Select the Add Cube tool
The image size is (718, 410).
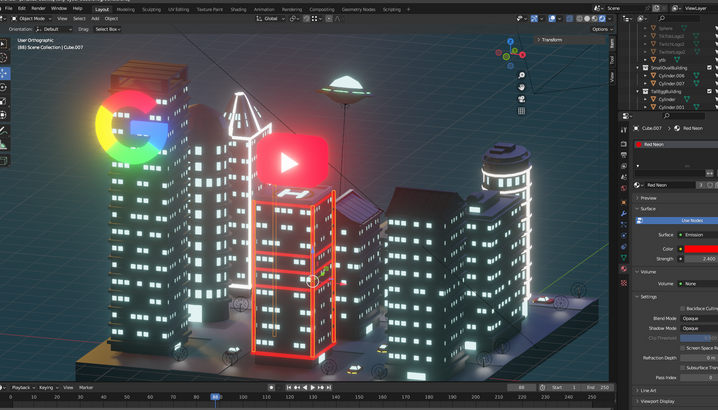[4, 161]
